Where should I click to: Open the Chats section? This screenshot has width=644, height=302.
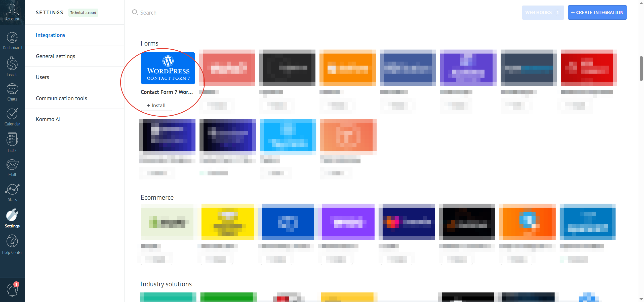point(12,92)
